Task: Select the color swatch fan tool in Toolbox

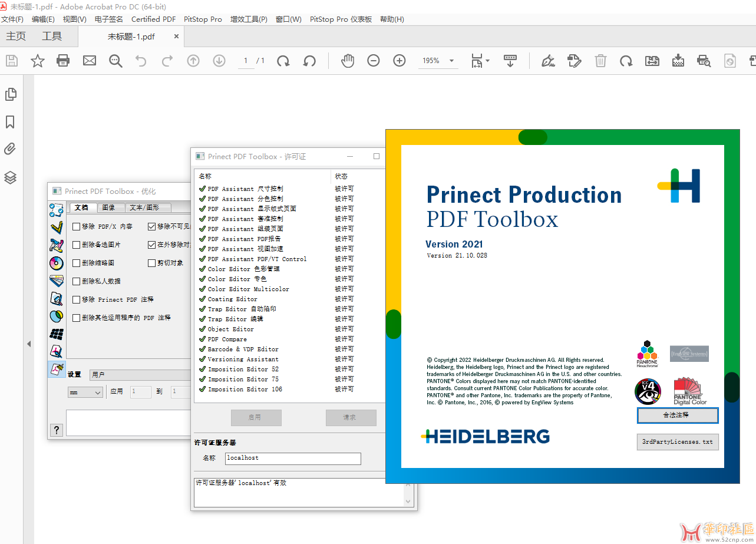Action: pos(57,281)
